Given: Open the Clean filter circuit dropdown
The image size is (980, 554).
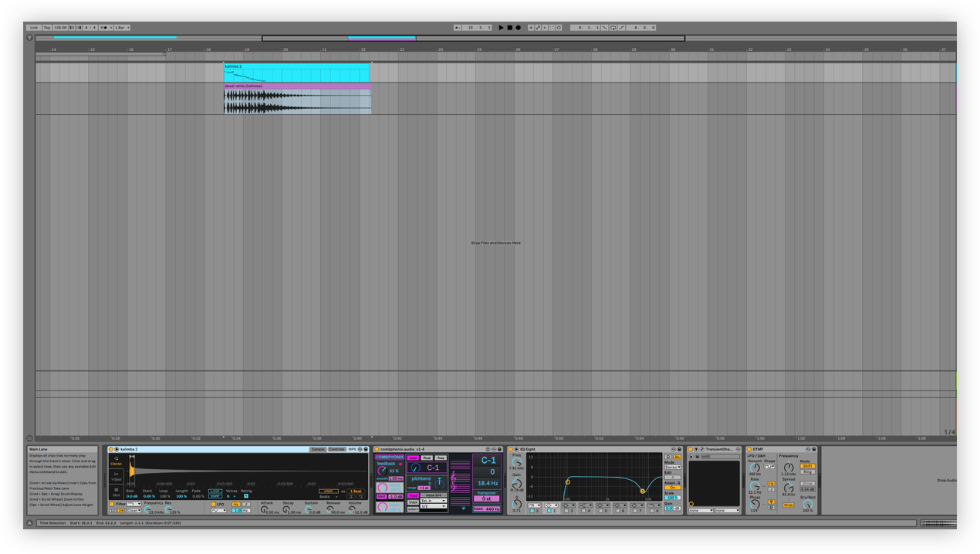Looking at the screenshot, I should click(x=133, y=511).
